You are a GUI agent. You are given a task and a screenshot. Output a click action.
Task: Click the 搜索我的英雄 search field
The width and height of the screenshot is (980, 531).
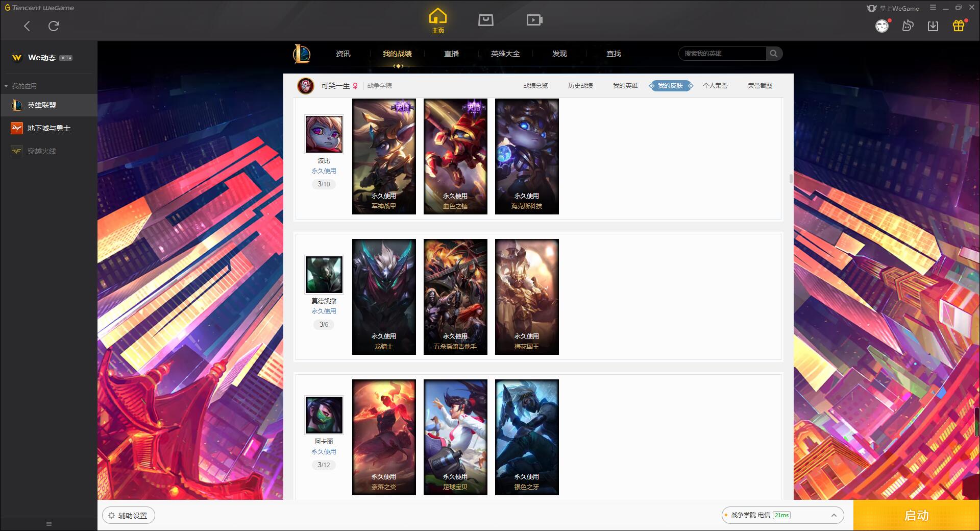tap(722, 54)
